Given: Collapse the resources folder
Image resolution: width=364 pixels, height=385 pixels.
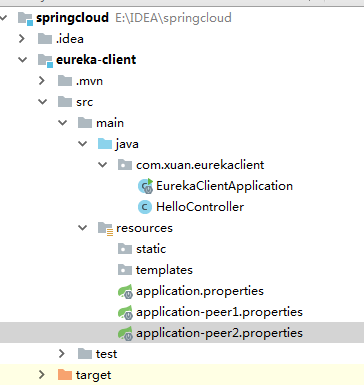Looking at the screenshot, I should pos(82,228).
